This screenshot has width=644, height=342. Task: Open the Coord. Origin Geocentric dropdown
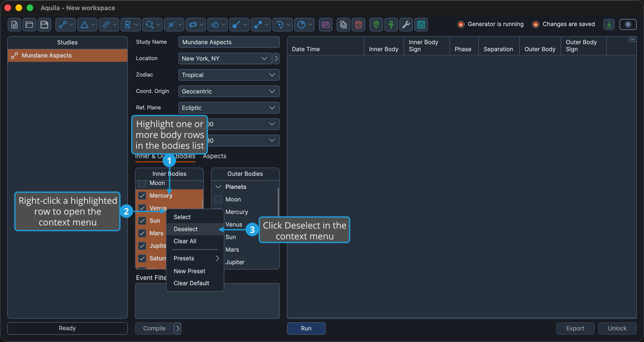point(229,91)
